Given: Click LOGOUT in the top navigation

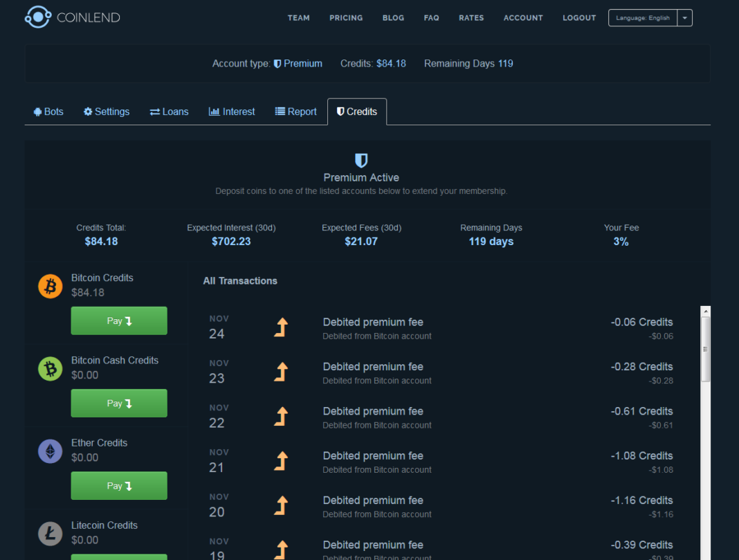Looking at the screenshot, I should tap(579, 18).
